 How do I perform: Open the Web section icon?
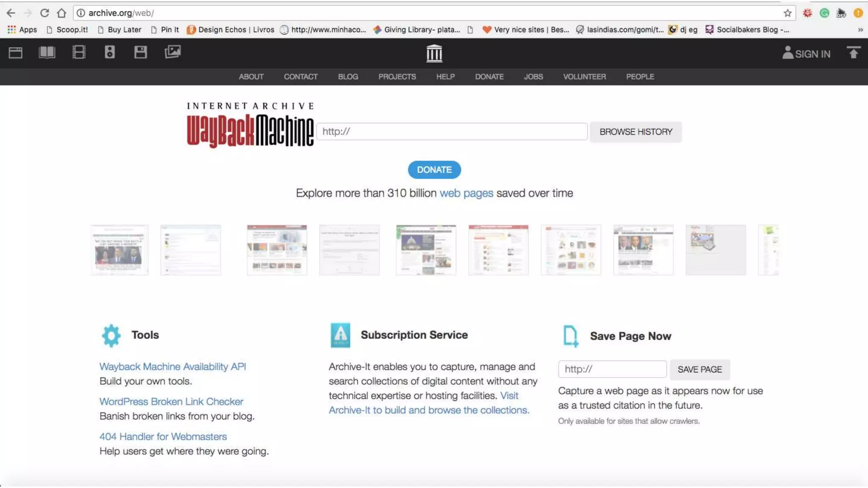(16, 53)
